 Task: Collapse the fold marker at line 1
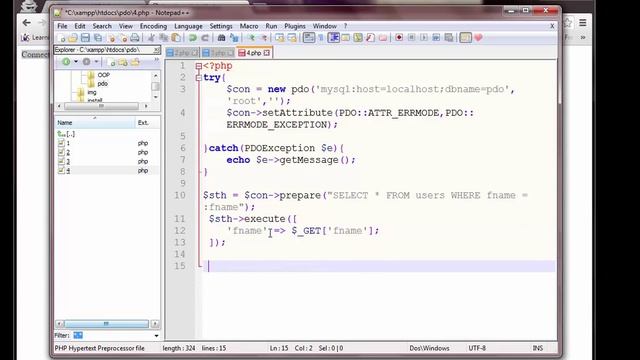coord(198,66)
